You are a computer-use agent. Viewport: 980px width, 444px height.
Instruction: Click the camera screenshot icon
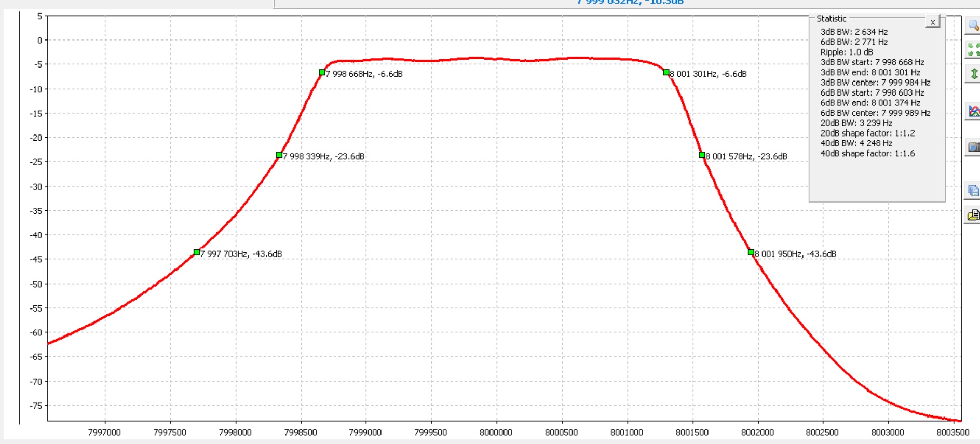[973, 147]
